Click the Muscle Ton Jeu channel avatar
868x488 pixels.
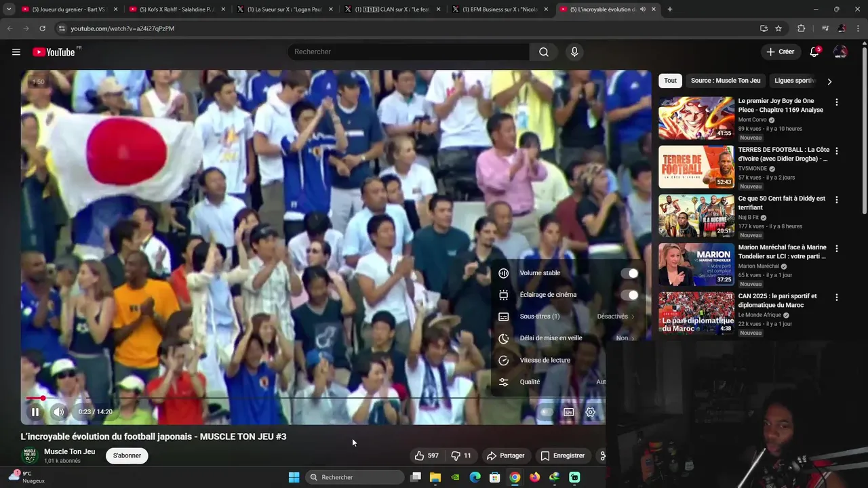tap(30, 455)
